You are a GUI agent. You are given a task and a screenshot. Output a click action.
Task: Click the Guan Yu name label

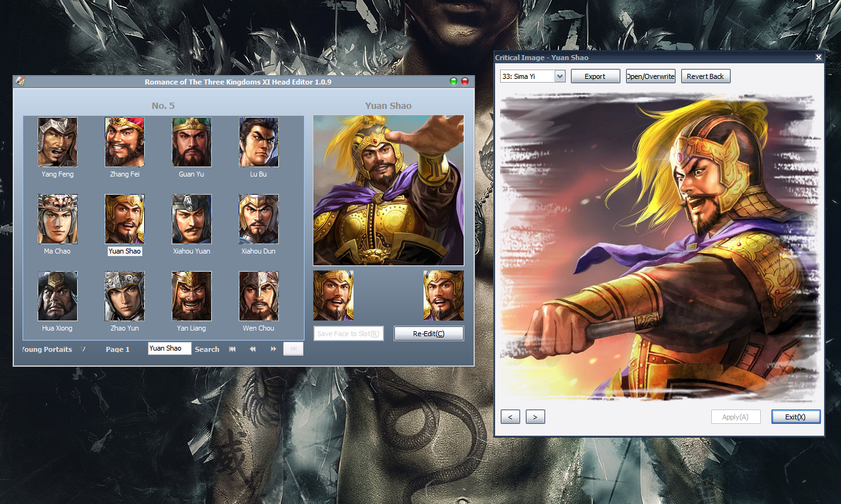(x=191, y=174)
